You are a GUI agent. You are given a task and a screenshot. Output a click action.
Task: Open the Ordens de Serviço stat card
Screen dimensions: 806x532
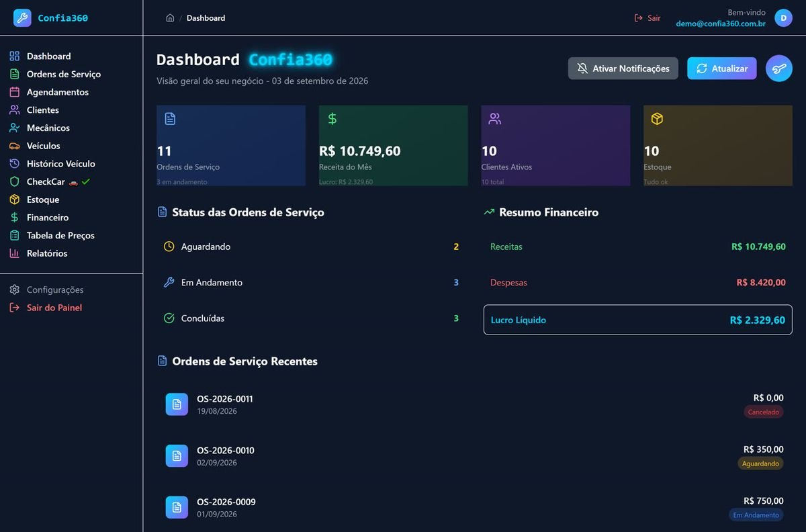(x=231, y=146)
